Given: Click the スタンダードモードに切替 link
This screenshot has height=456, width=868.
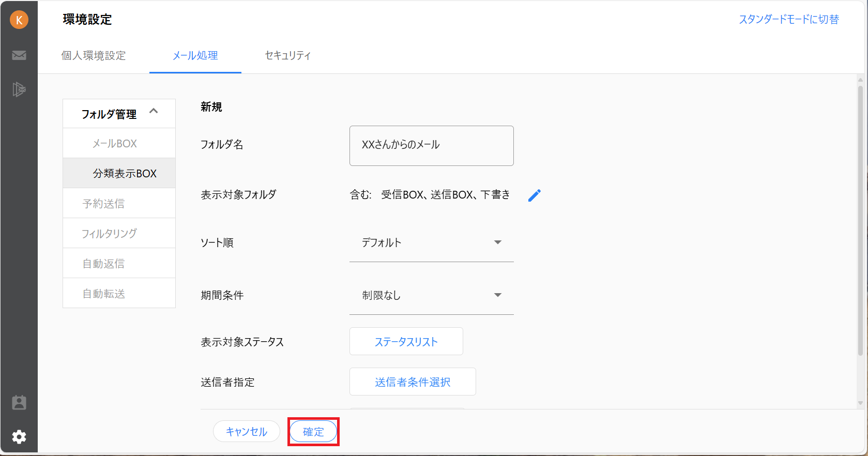Looking at the screenshot, I should click(789, 19).
